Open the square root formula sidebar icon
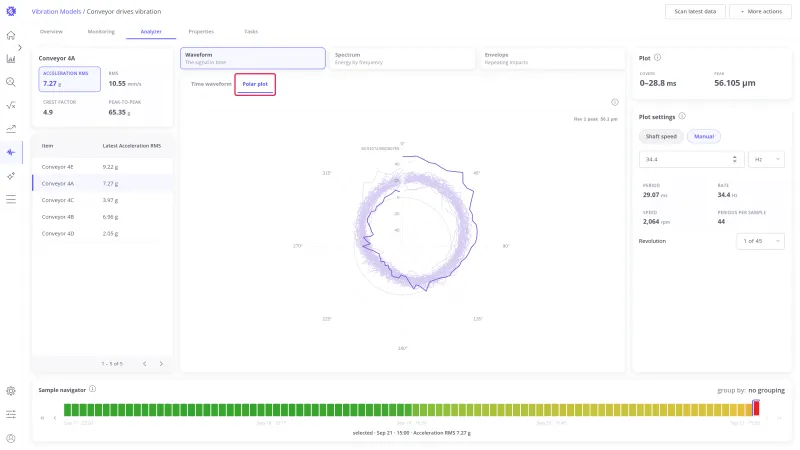Image resolution: width=800 pixels, height=450 pixels. pos(11,105)
